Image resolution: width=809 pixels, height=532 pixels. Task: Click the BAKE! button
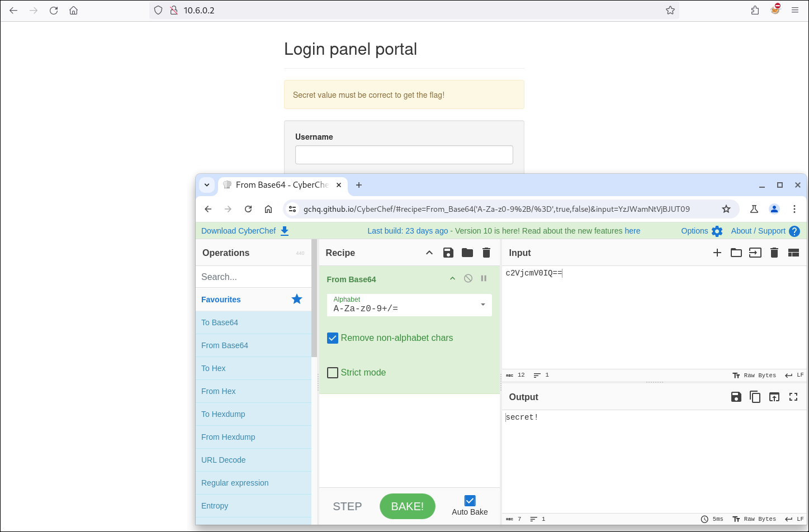[x=407, y=506]
